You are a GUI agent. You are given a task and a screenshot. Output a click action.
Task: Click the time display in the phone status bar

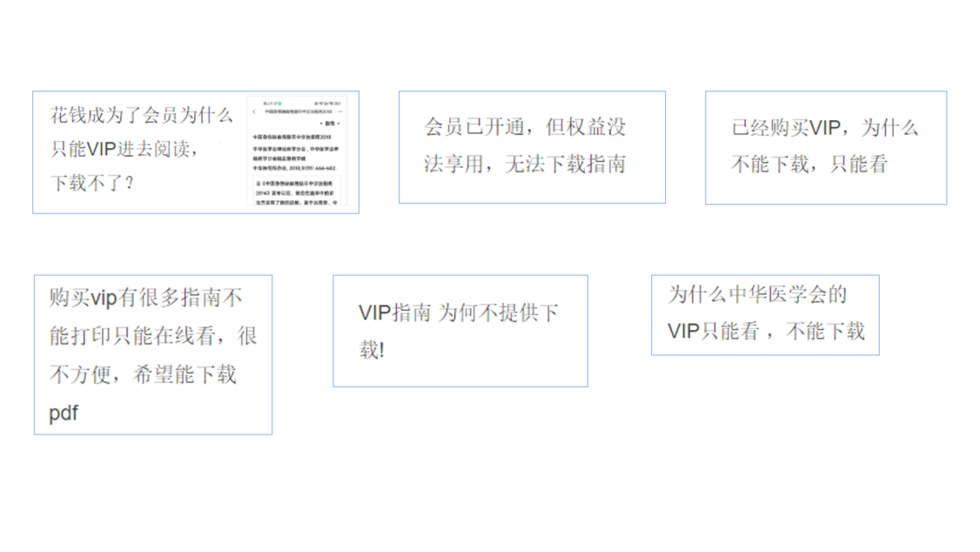point(272,103)
